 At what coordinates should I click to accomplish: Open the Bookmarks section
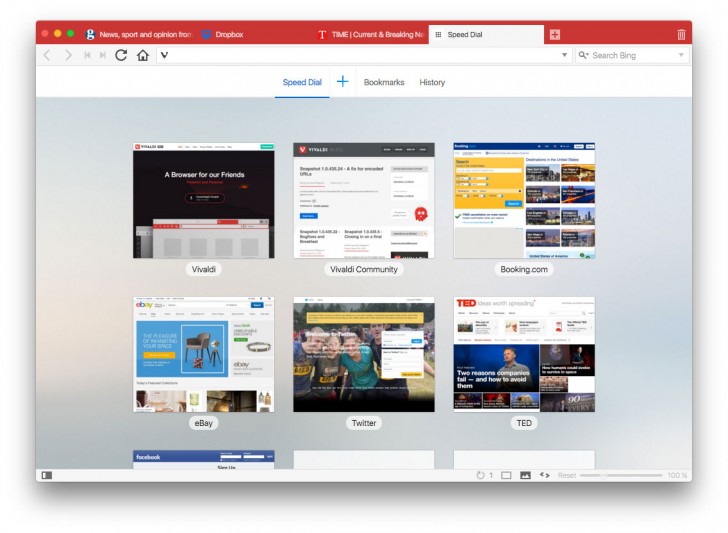(384, 82)
